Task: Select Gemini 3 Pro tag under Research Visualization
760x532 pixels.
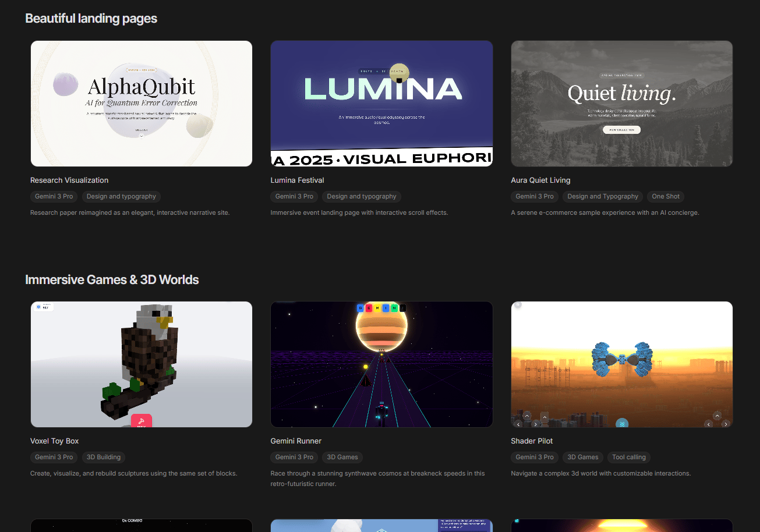Action: pos(54,197)
